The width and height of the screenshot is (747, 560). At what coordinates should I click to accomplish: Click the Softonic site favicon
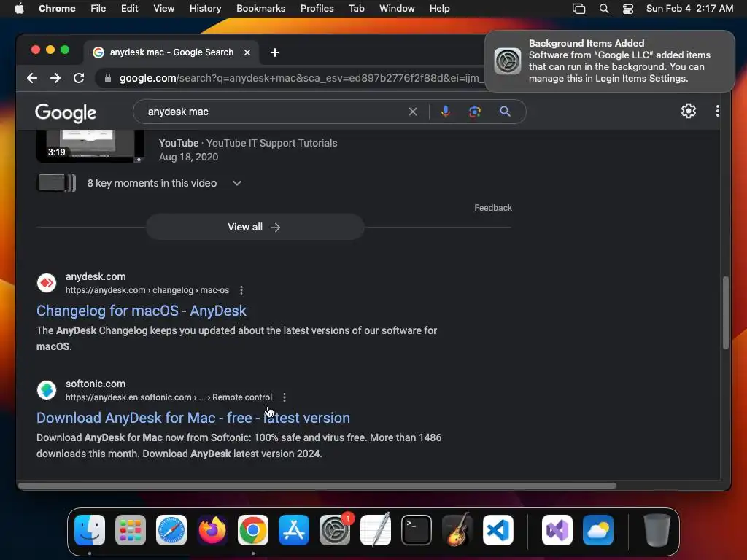click(47, 390)
